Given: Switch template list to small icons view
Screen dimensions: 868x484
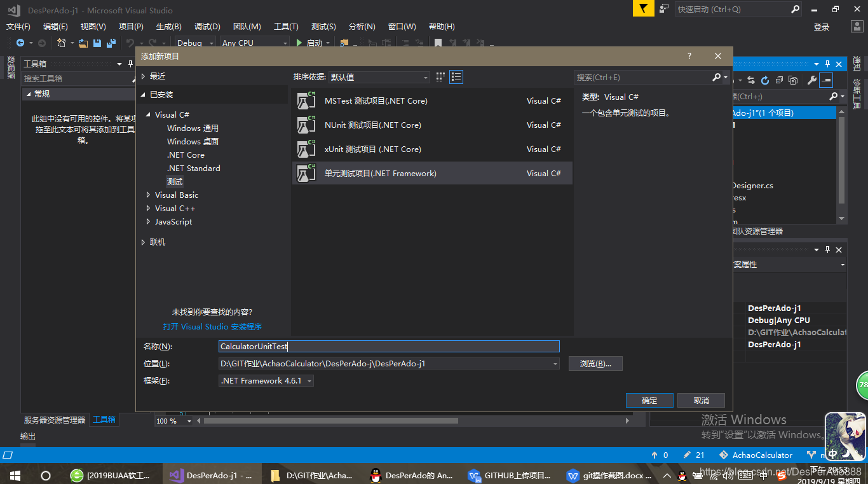Looking at the screenshot, I should [x=440, y=77].
